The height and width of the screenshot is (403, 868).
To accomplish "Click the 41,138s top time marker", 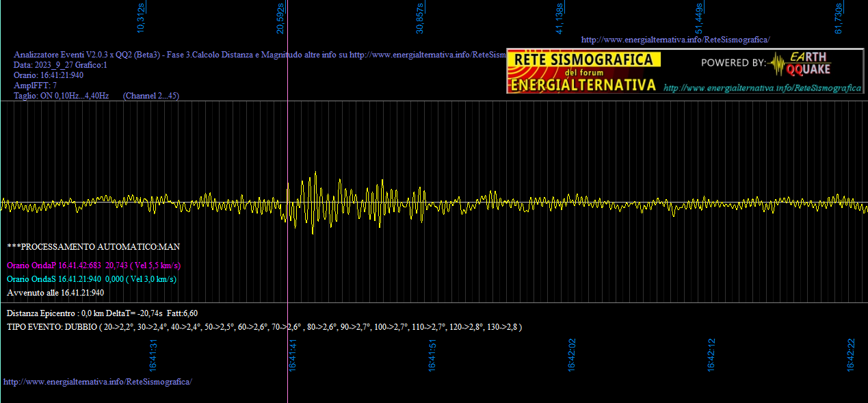I will coord(560,18).
